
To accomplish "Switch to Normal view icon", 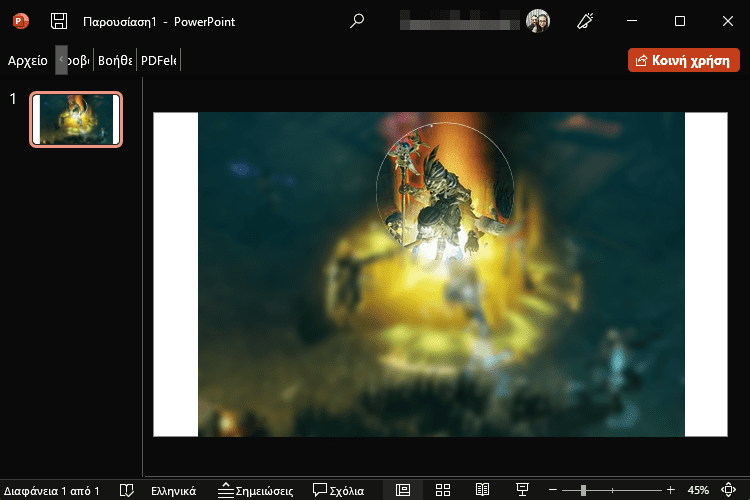I will [x=403, y=490].
